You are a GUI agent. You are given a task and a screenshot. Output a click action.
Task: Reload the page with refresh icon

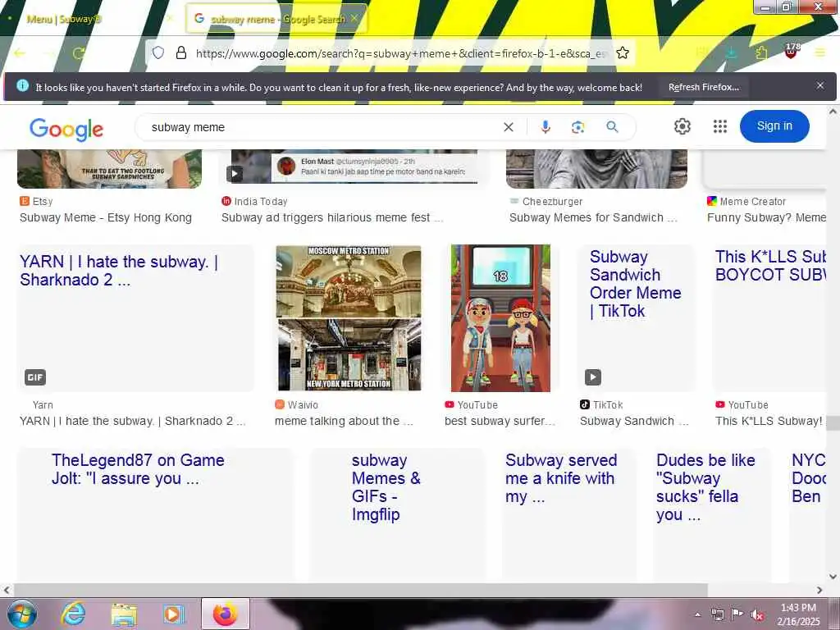[79, 53]
